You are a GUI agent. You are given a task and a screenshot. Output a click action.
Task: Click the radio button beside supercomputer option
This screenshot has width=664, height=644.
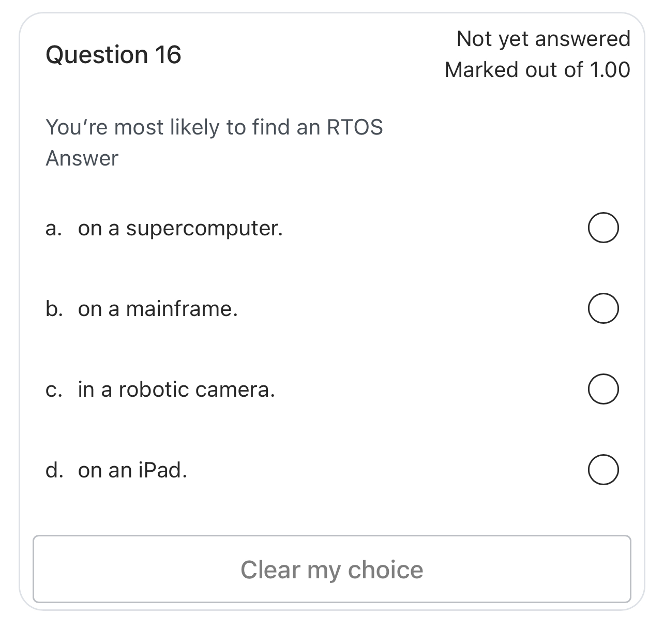(x=603, y=227)
